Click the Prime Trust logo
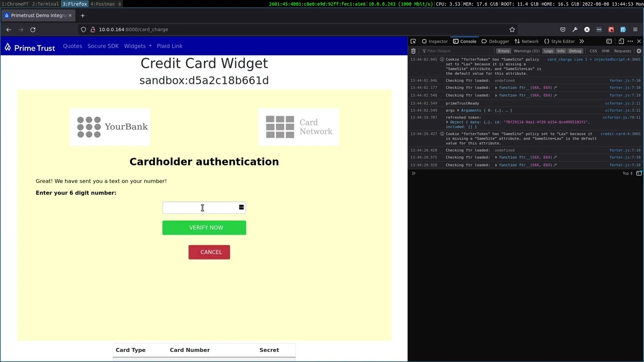Image resolution: width=644 pixels, height=362 pixels. coord(30,48)
